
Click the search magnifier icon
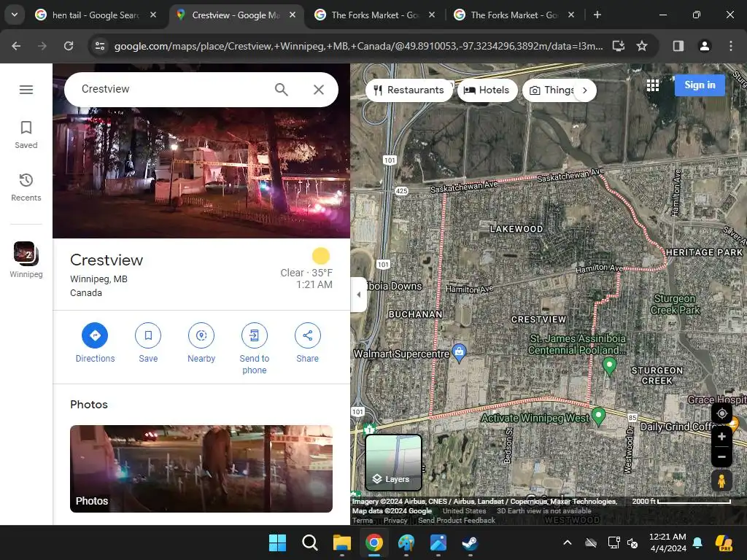click(281, 90)
